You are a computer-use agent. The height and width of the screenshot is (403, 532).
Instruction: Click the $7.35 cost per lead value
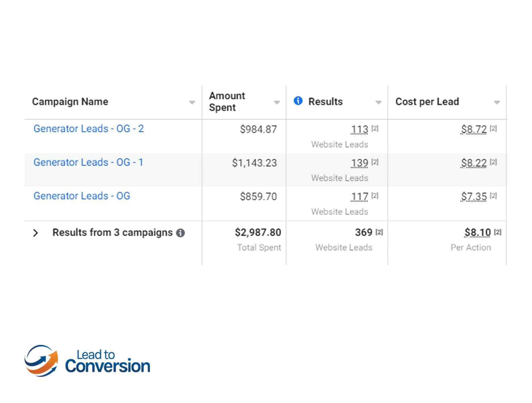(474, 196)
